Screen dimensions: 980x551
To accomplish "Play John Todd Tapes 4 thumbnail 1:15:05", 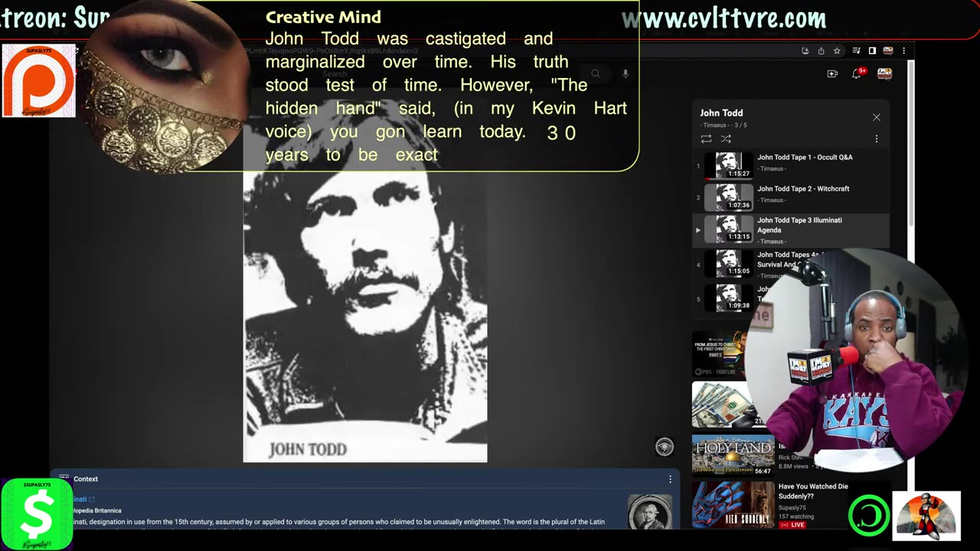I will click(x=728, y=264).
